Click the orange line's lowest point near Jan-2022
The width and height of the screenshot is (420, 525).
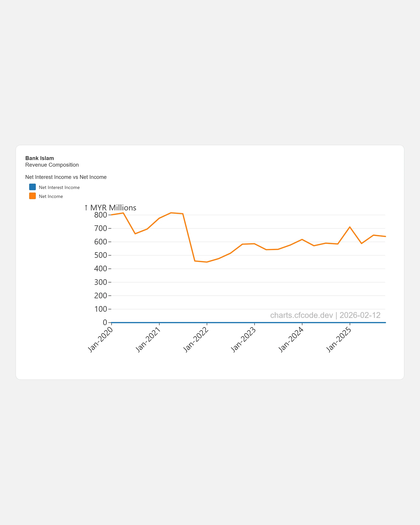207,262
